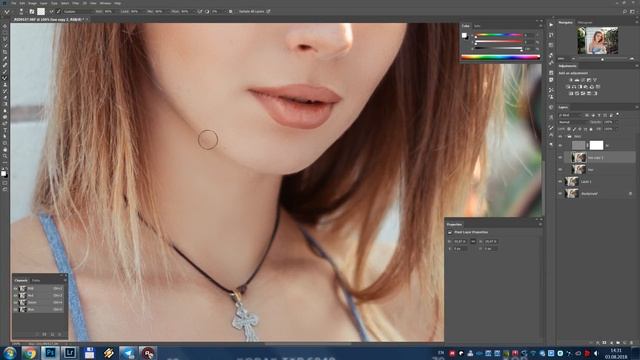Click the red slider in Color panel
Viewport: 640px width, 360px height.
tap(498, 42)
